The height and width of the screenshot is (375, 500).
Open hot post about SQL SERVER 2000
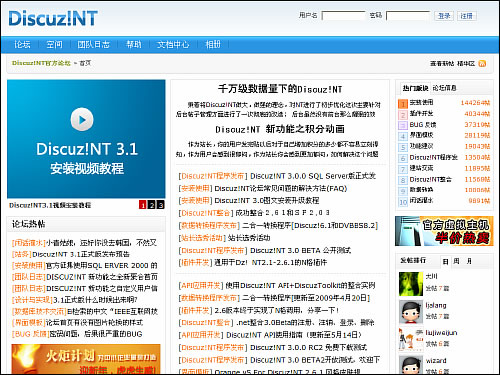[101, 266]
